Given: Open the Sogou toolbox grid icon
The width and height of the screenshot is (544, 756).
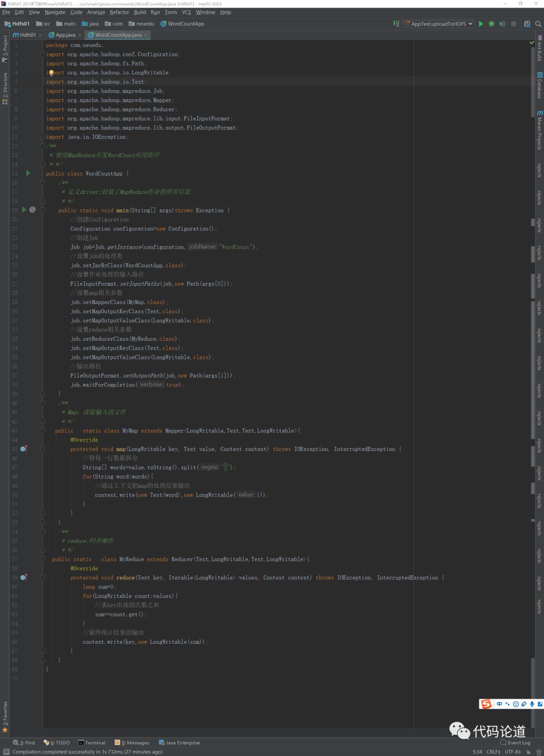Looking at the screenshot, I should [539, 704].
